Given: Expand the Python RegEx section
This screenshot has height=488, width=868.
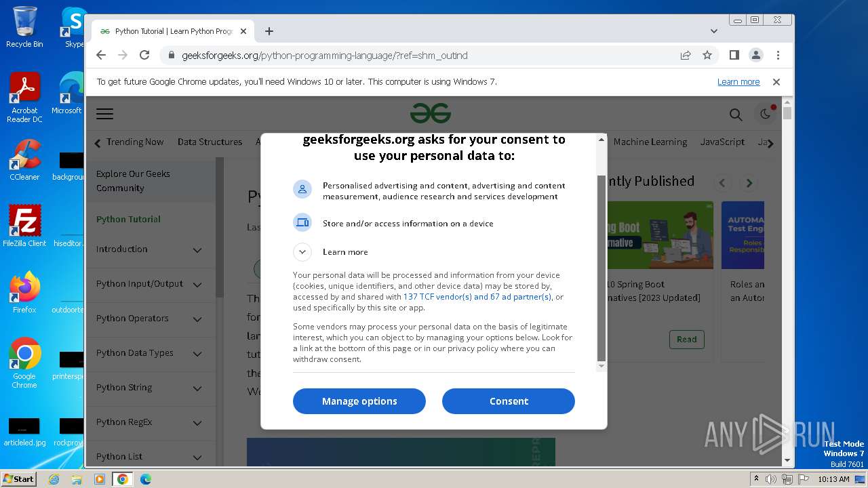Looking at the screenshot, I should point(197,423).
